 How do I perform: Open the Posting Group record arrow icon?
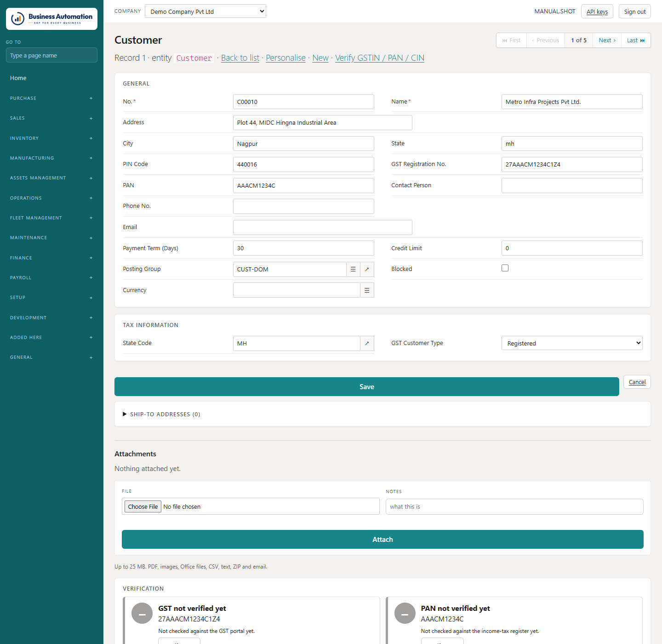tap(367, 269)
